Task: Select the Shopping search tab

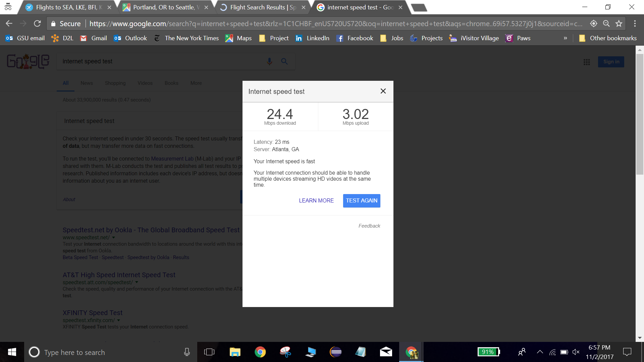Action: [x=115, y=83]
